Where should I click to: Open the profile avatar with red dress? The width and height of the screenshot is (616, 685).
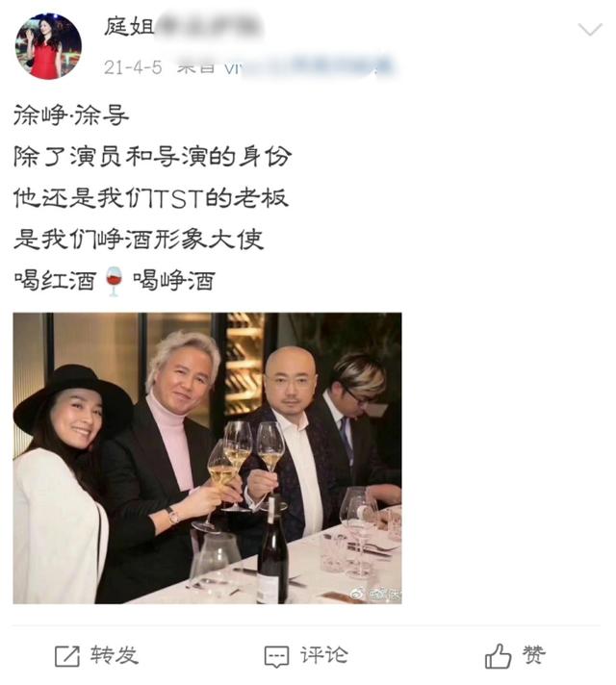click(x=48, y=46)
